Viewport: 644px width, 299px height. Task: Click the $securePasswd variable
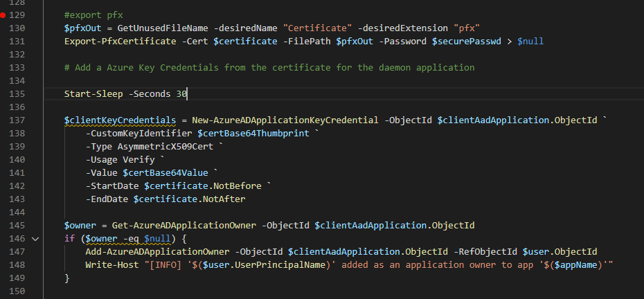pos(467,42)
